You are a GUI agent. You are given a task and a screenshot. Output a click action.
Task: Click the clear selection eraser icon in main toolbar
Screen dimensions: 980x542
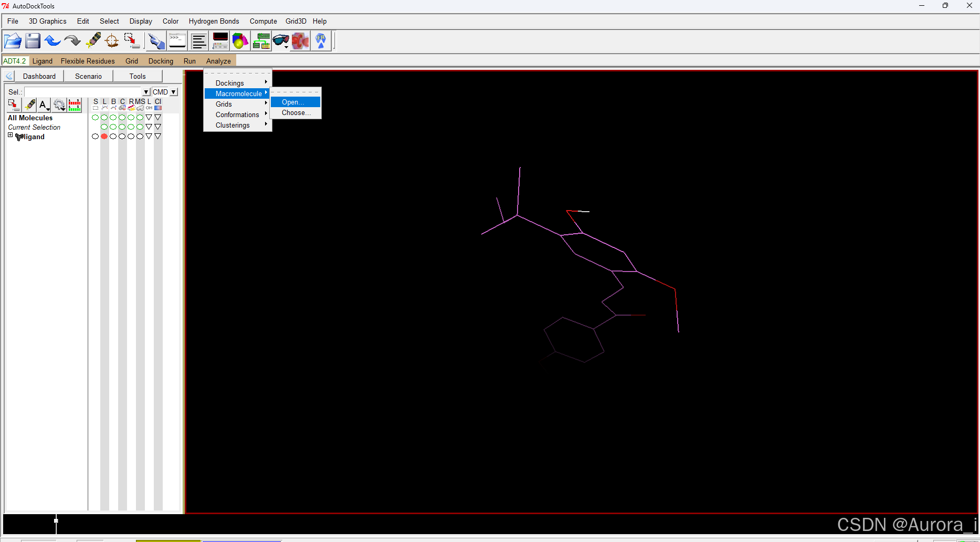[93, 41]
